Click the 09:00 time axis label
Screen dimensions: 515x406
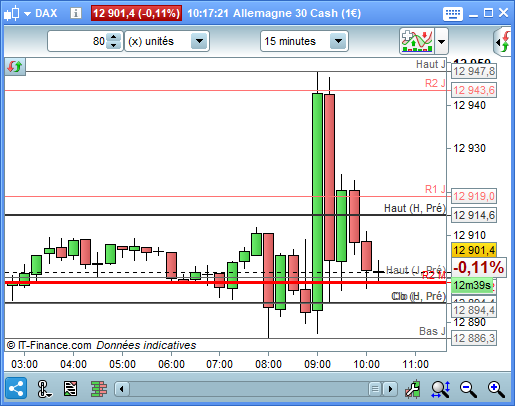tap(317, 364)
